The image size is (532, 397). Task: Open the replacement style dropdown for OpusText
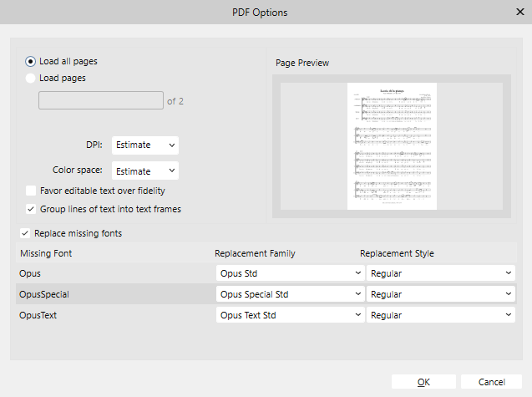441,315
